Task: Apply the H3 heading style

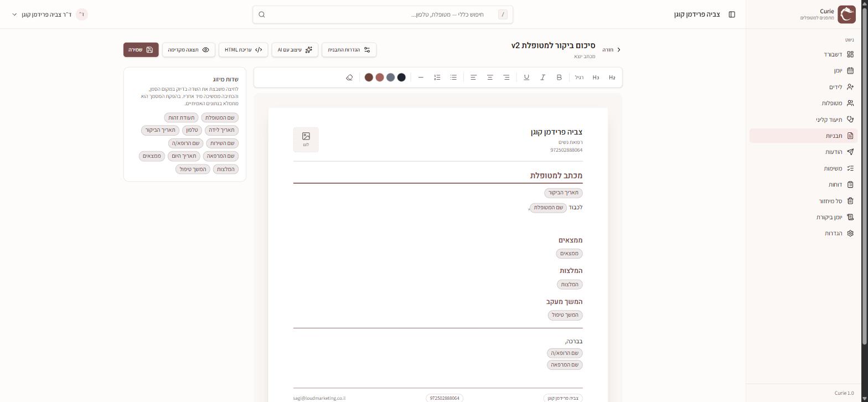Action: tap(596, 78)
